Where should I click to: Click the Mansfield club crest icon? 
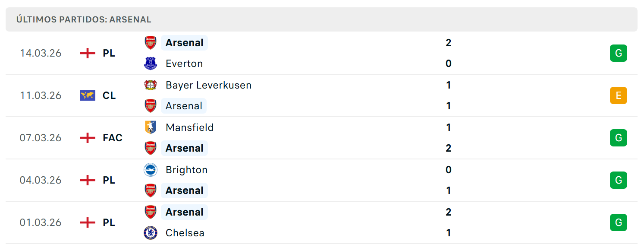(x=151, y=127)
